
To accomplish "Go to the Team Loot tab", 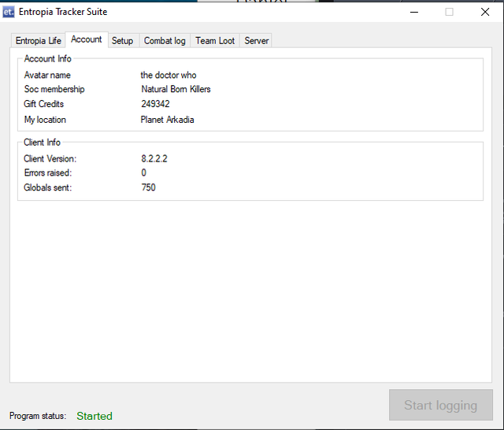I will pos(215,41).
